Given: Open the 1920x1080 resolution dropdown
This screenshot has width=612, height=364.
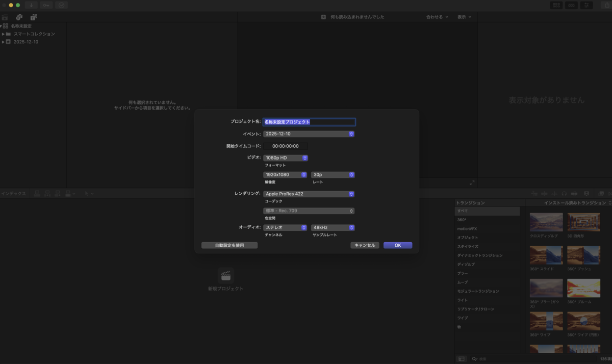Looking at the screenshot, I should [x=285, y=175].
